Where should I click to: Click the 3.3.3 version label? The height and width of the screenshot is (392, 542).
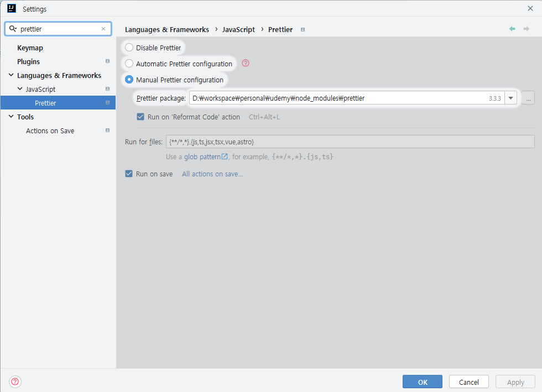click(494, 98)
